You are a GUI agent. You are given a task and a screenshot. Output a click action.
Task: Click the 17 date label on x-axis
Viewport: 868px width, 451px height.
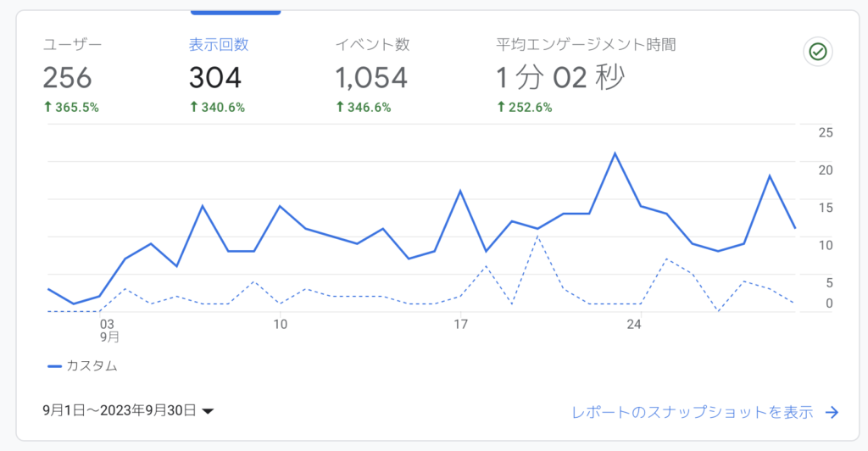click(460, 325)
